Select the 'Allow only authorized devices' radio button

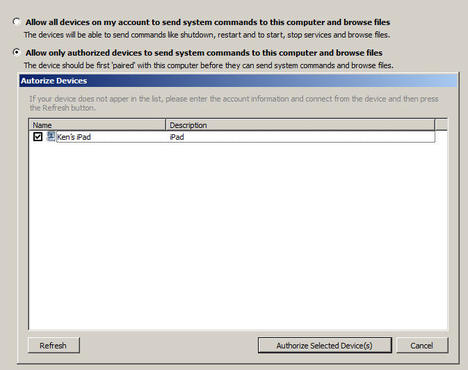pos(16,52)
